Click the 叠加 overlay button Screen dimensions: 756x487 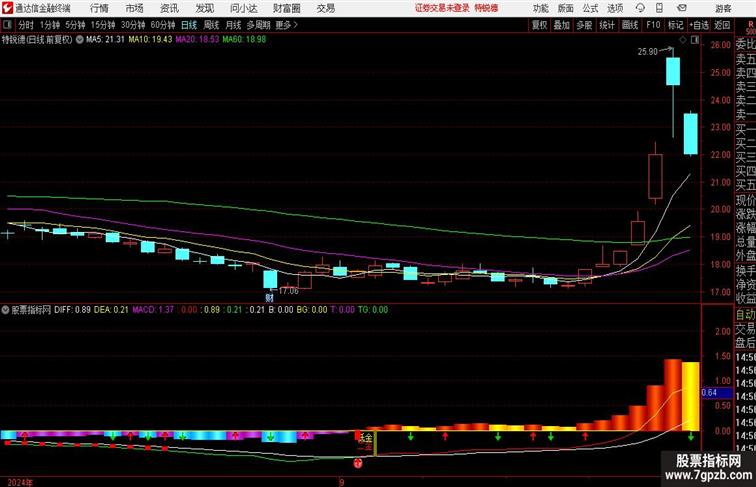point(562,25)
